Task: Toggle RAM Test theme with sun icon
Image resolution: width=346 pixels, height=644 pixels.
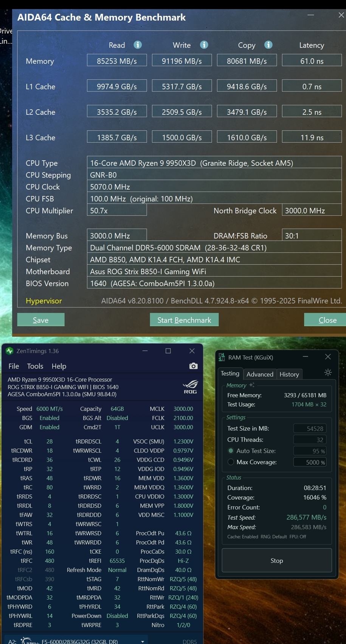Action: (x=328, y=372)
